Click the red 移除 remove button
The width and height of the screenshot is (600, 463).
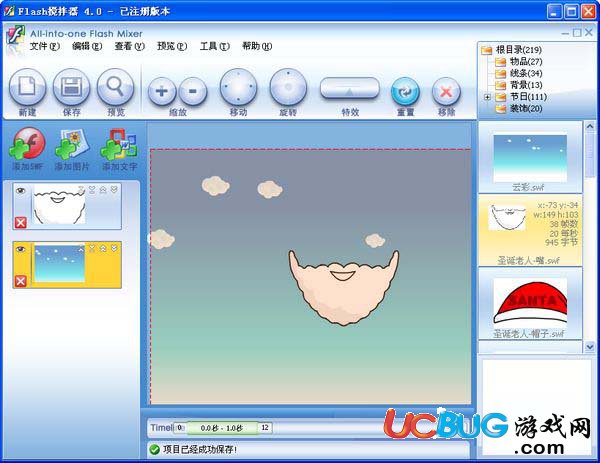pyautogui.click(x=446, y=91)
